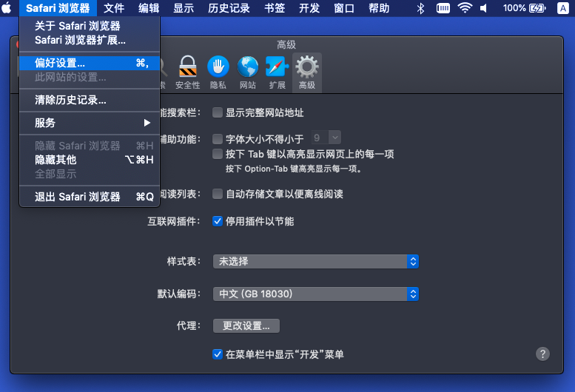575x392 pixels.
Task: Enable 显示完整网站地址 checkbox
Action: 218,112
